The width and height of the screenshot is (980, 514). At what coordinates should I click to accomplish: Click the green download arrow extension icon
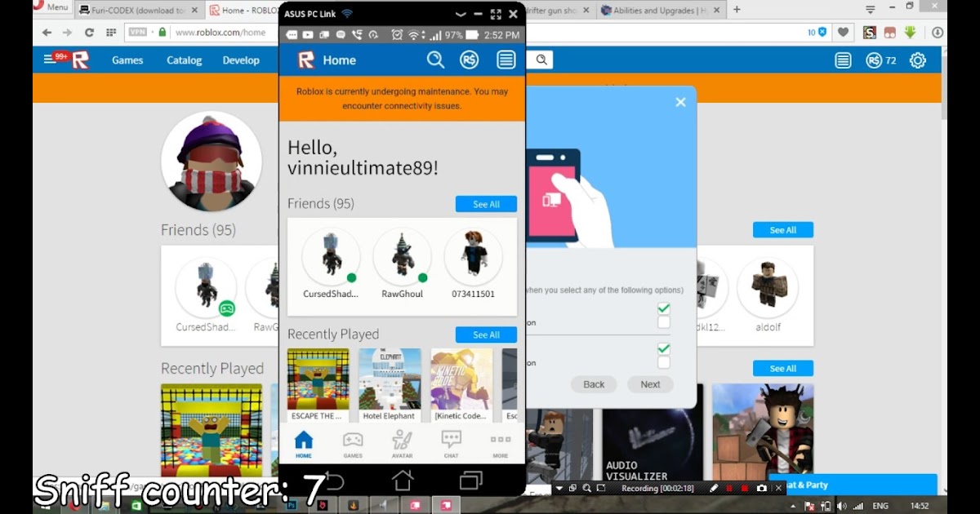pyautogui.click(x=911, y=33)
